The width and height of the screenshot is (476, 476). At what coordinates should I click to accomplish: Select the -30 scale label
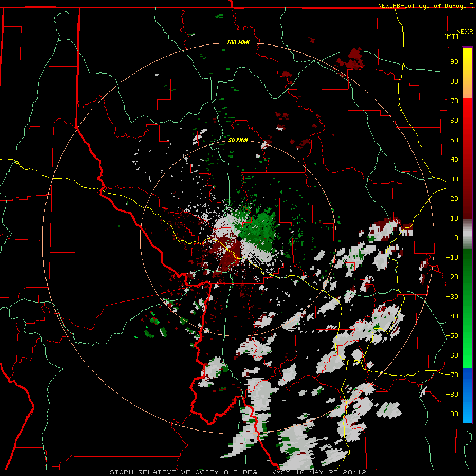pos(452,297)
